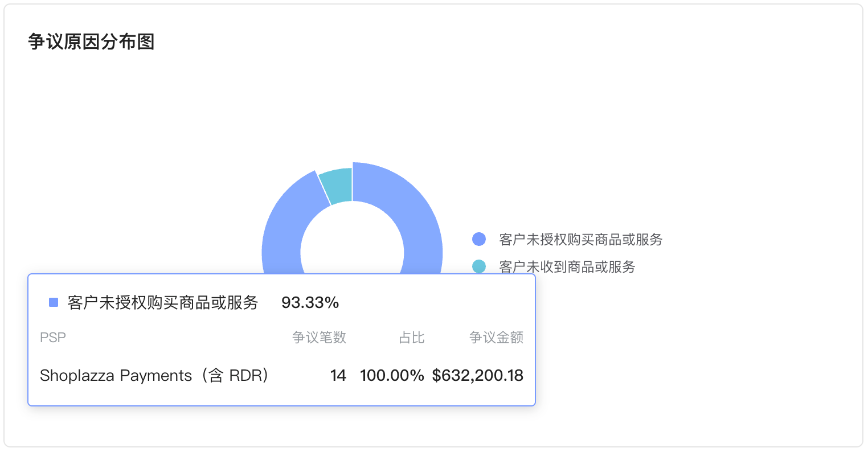Click the 争议笔数 column header
The height and width of the screenshot is (452, 868).
click(x=319, y=338)
